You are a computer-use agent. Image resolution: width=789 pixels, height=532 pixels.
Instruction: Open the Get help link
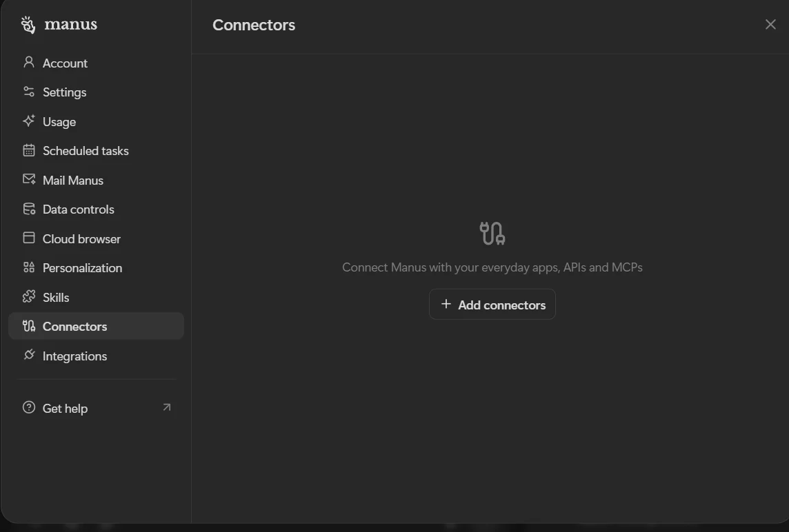tap(65, 409)
